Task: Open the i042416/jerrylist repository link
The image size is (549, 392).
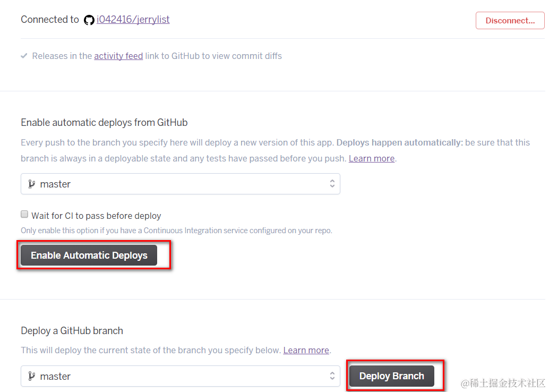Action: pos(133,19)
